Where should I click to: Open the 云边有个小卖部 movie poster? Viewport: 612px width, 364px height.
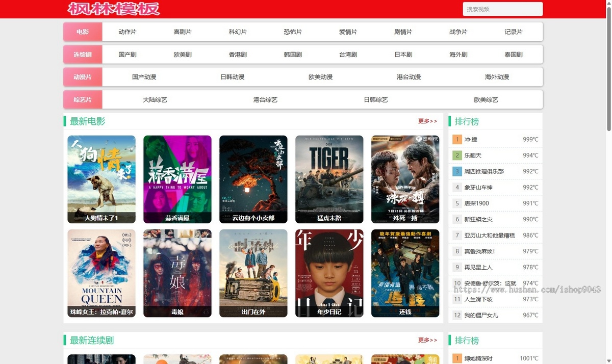(253, 179)
